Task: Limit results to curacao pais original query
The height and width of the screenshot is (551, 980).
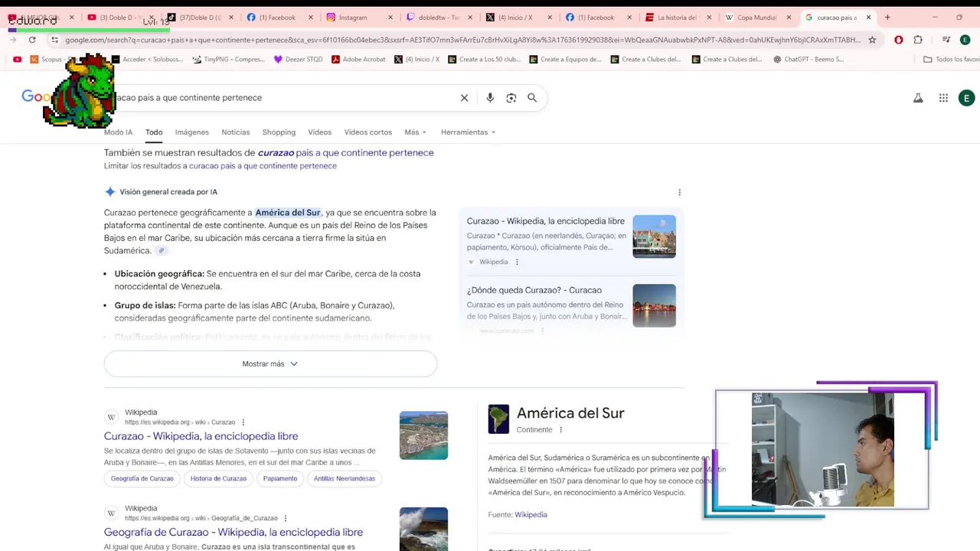Action: pos(263,166)
